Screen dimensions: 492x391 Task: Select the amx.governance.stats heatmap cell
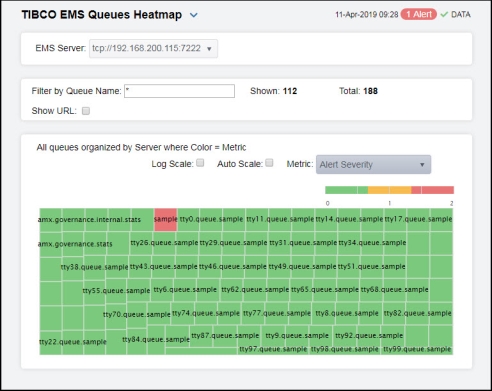75,244
